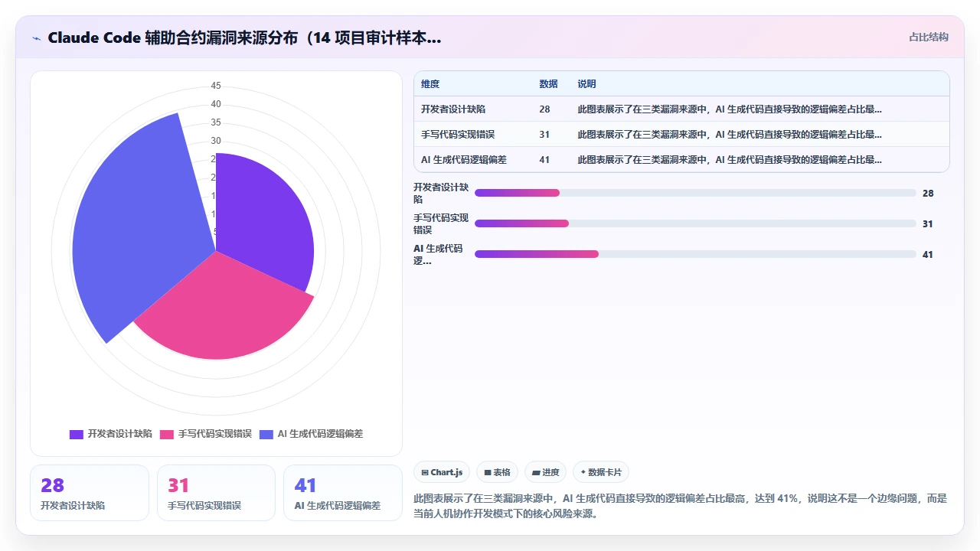Click the 数据 column header
980x551 pixels.
548,84
